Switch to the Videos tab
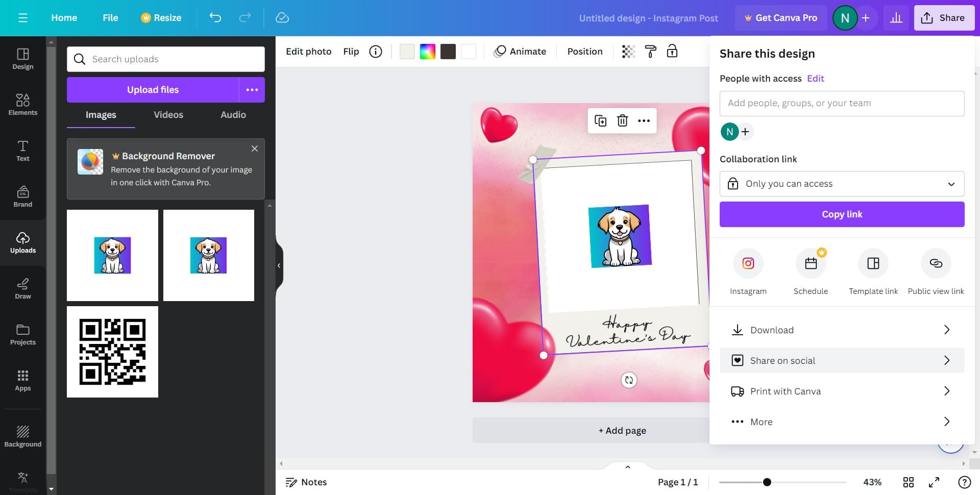 point(168,115)
